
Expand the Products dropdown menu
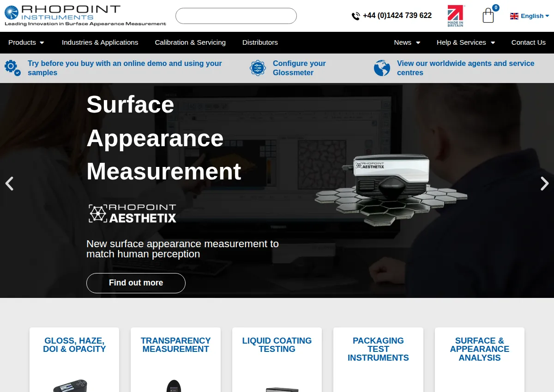tap(26, 42)
